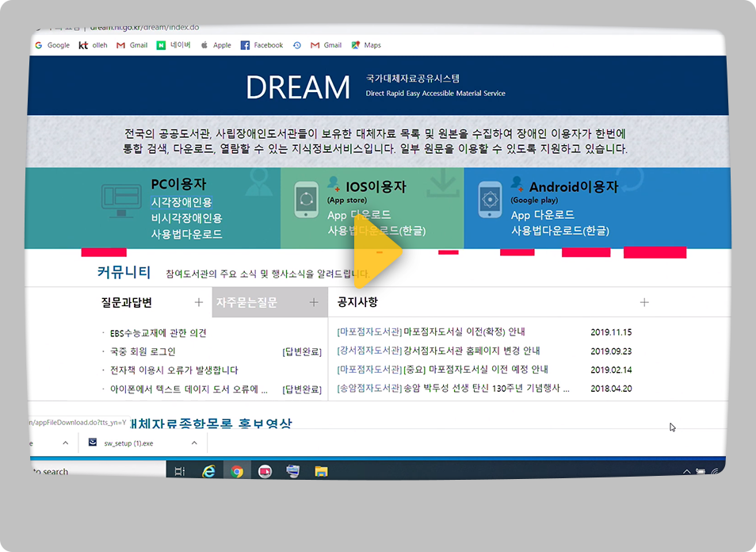
Task: Open File Explorer from the taskbar
Action: point(320,471)
